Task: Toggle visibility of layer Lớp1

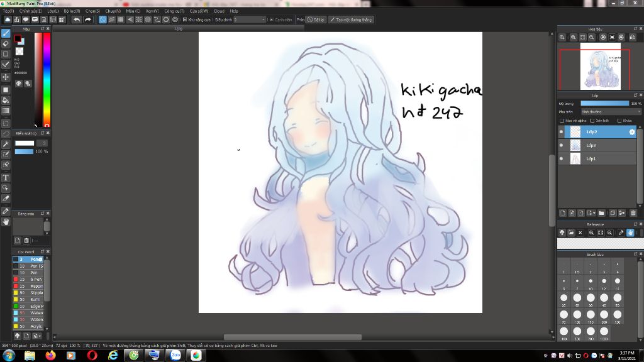Action: click(562, 158)
